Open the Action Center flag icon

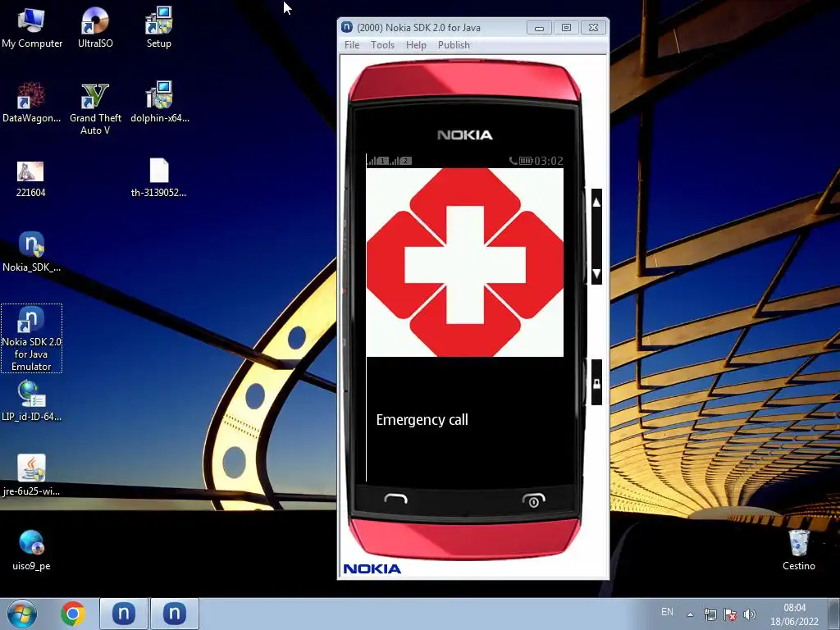(x=729, y=614)
